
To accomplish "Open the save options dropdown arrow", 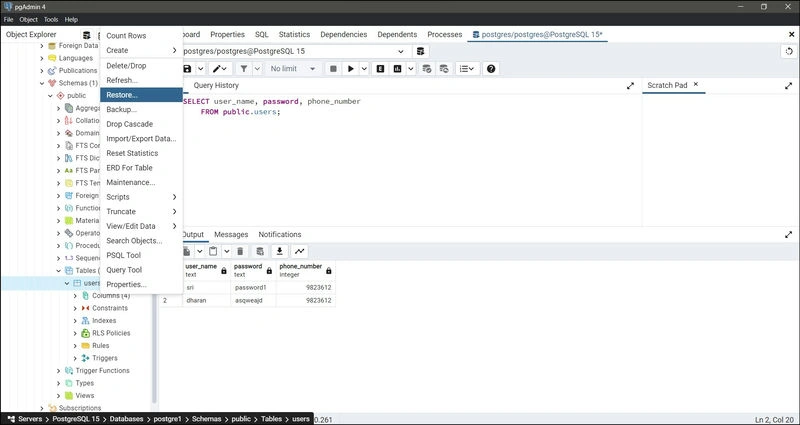I will click(201, 69).
